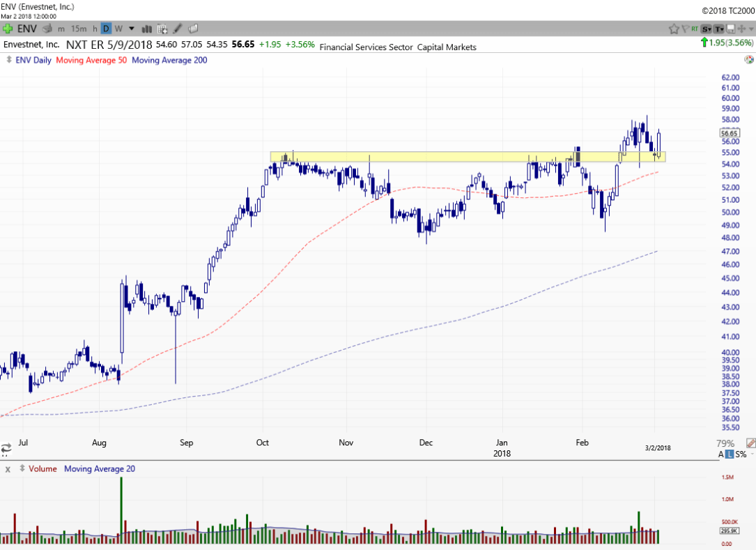Open the S dropdown button

(x=707, y=29)
